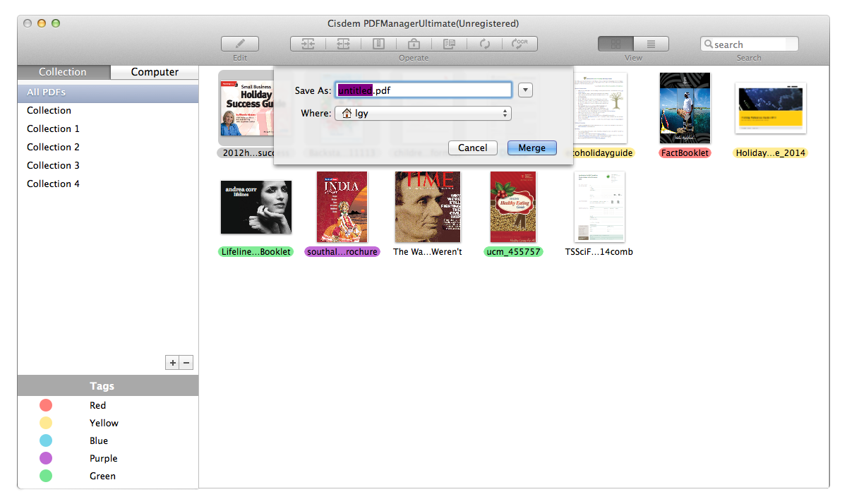Click the southal...rochure purple file label
847x504 pixels.
coord(342,251)
